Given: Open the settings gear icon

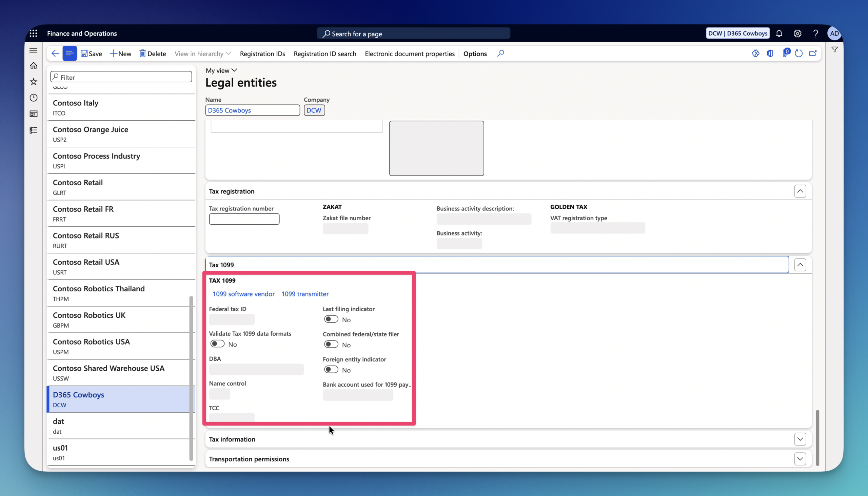Looking at the screenshot, I should click(797, 34).
